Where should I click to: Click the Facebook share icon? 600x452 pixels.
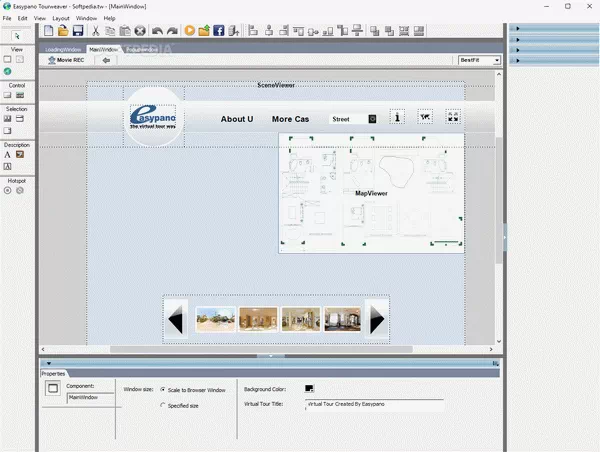[x=218, y=31]
